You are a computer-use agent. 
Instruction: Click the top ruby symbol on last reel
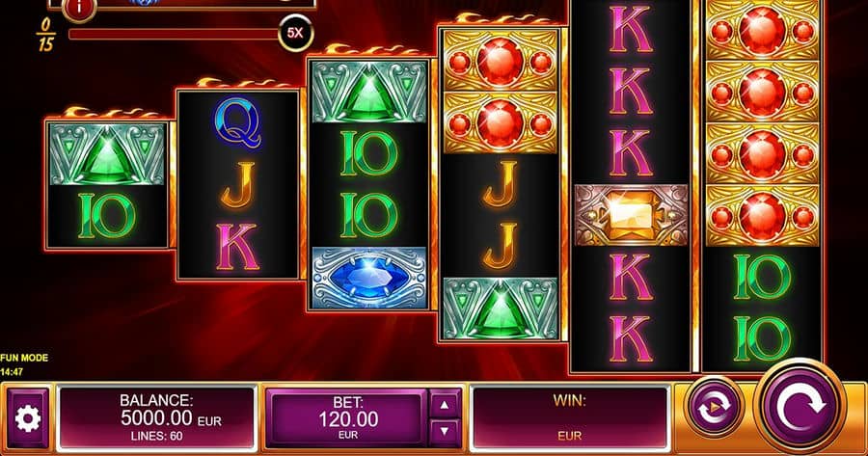(762, 30)
